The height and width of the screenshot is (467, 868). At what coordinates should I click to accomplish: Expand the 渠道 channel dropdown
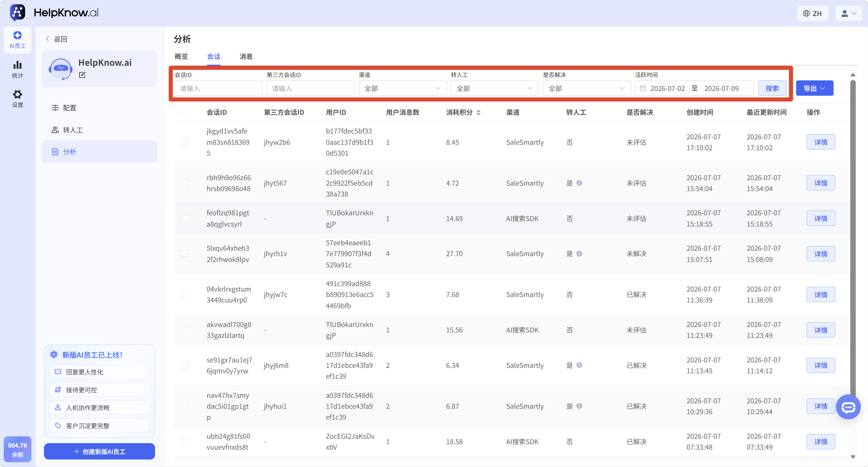click(x=402, y=88)
